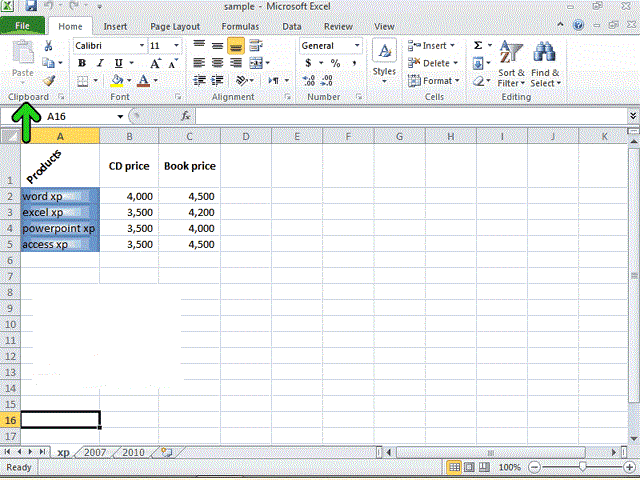Open the Insert cells button
The width and height of the screenshot is (640, 480).
pyautogui.click(x=432, y=46)
